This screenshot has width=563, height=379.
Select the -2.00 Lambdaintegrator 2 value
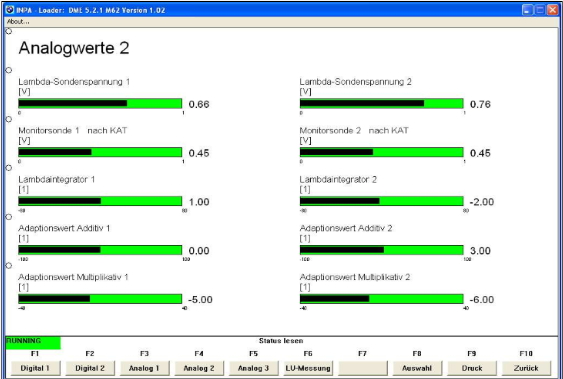[482, 202]
